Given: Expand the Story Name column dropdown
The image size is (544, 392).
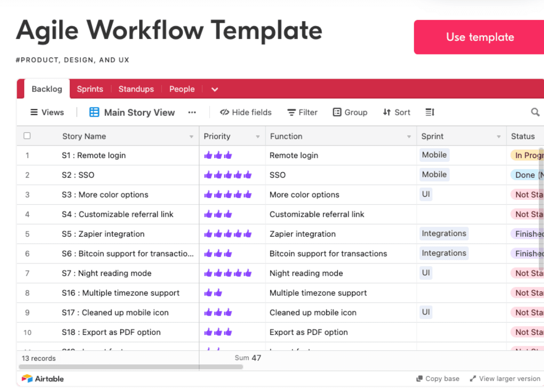Looking at the screenshot, I should pos(191,137).
